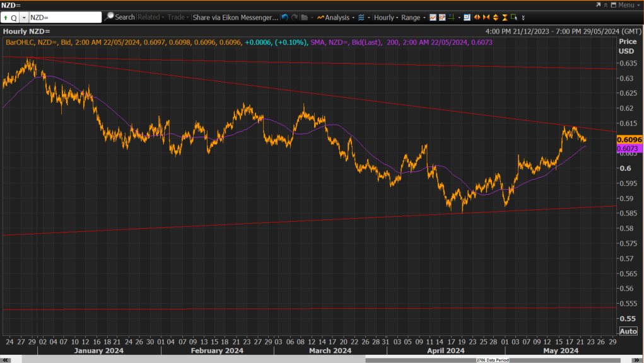Screen dimensions: 644x363
Task: Open the Menu in title bar
Action: (x=626, y=5)
